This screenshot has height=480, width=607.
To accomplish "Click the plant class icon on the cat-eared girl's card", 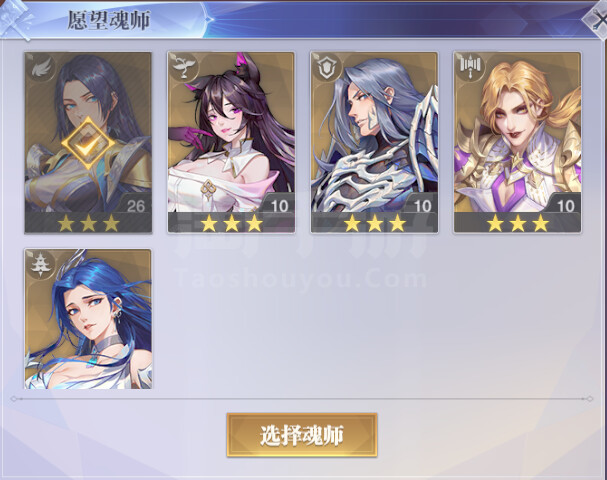I will [183, 67].
